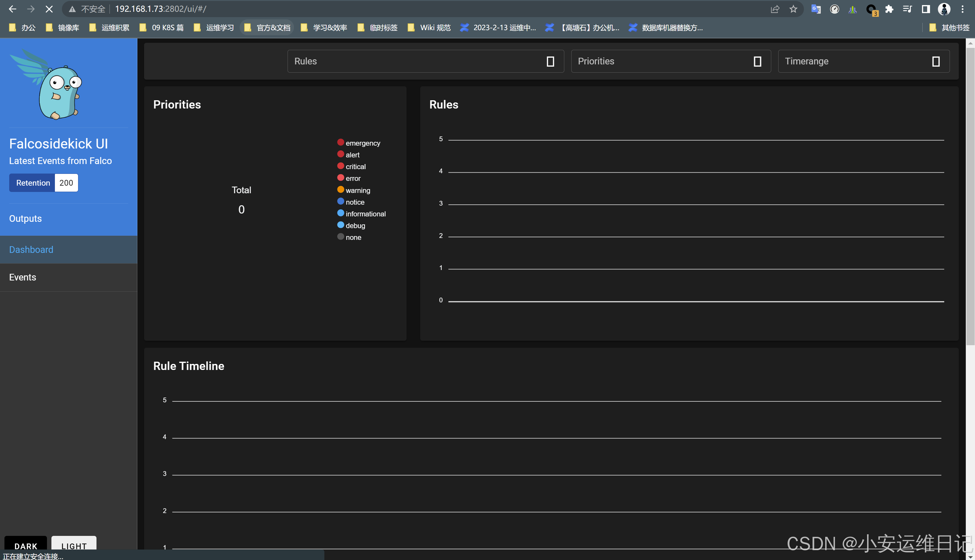Toggle the emergency legend entry
975x560 pixels.
point(358,143)
